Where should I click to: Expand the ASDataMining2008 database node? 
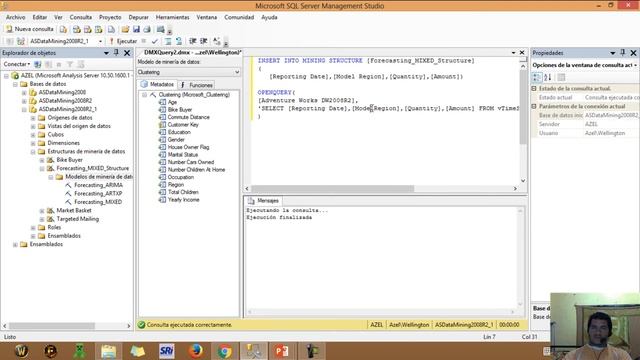point(24,92)
